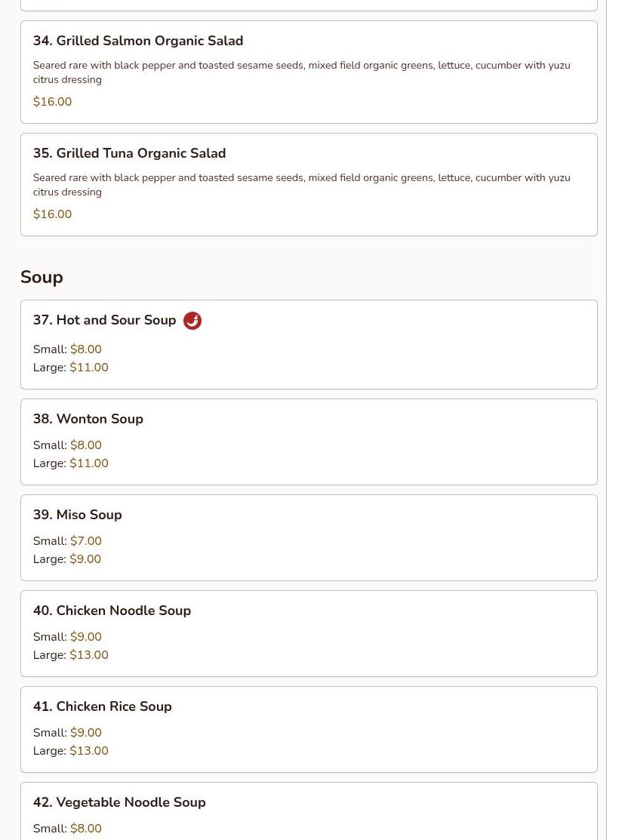Open Chicken Rice Soup item
Image resolution: width=622 pixels, height=840 pixels.
[103, 706]
